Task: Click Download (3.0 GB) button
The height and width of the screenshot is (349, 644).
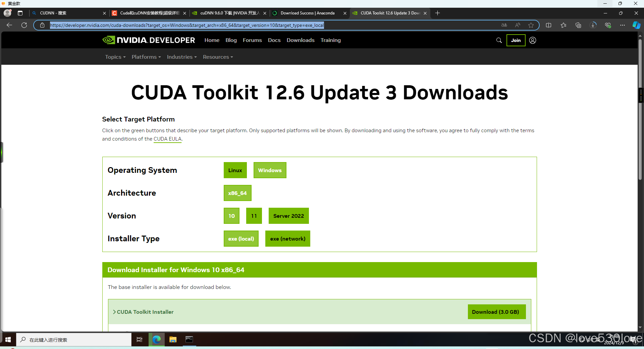Action: pyautogui.click(x=497, y=312)
